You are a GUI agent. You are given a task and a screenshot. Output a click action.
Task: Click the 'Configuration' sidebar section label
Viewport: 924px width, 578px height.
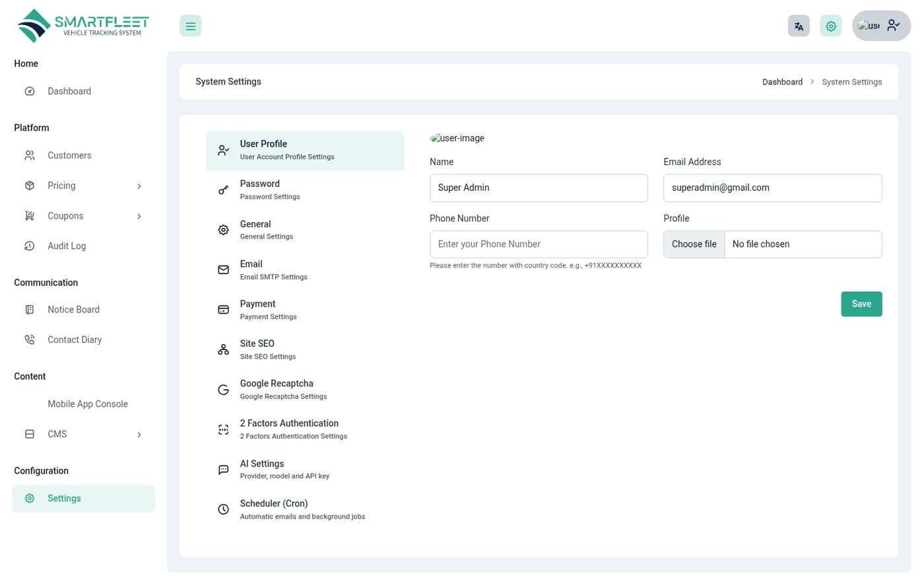41,471
